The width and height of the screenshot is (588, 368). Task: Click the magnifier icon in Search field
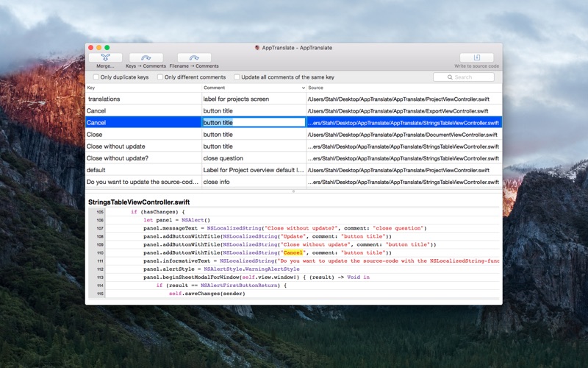450,77
